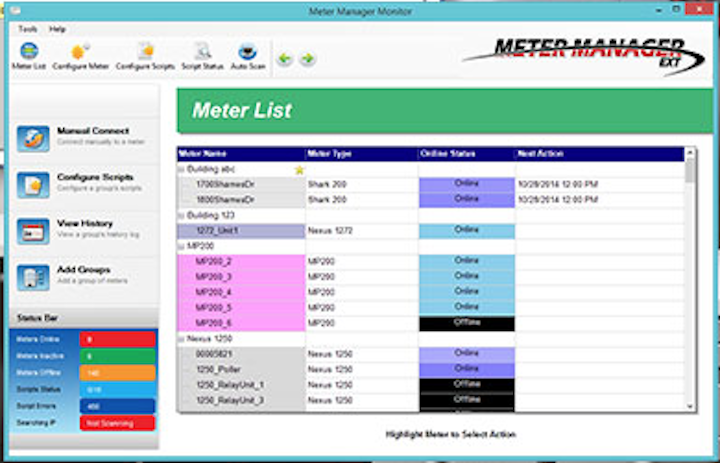The image size is (720, 463).
Task: Go forward with the green right arrow
Action: tap(307, 58)
